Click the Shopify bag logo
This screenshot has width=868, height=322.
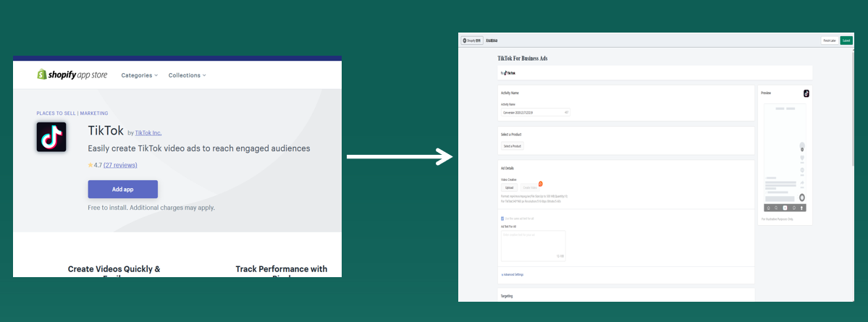pyautogui.click(x=41, y=75)
